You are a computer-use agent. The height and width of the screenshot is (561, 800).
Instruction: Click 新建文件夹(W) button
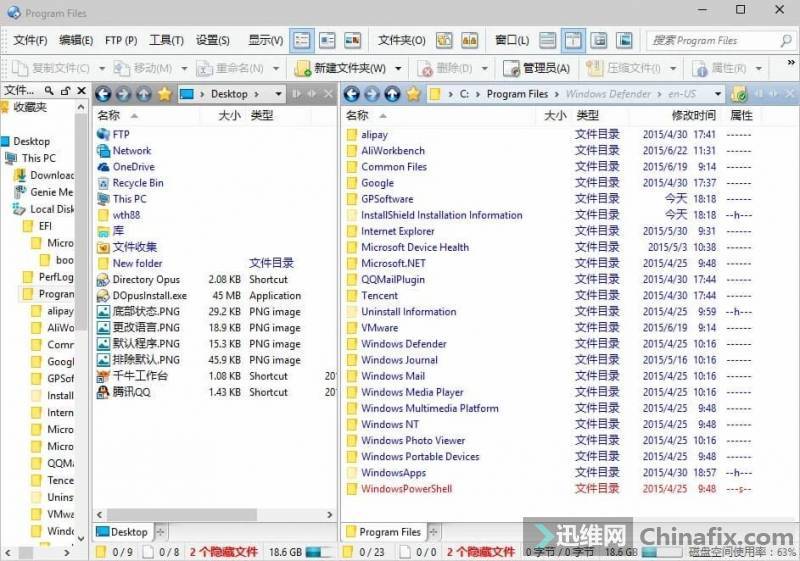coord(341,68)
